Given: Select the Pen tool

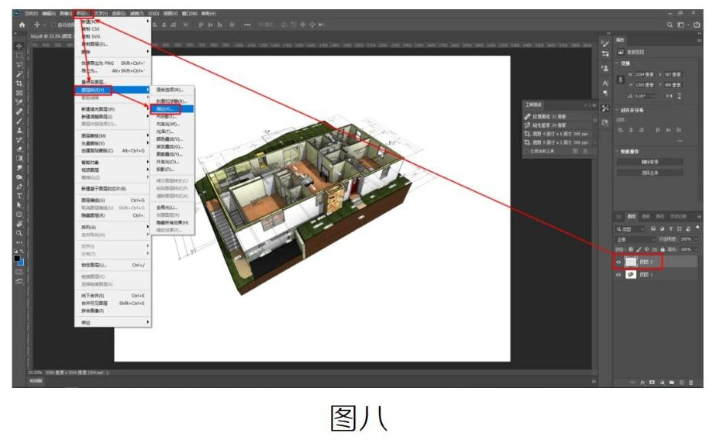Looking at the screenshot, I should 19,187.
